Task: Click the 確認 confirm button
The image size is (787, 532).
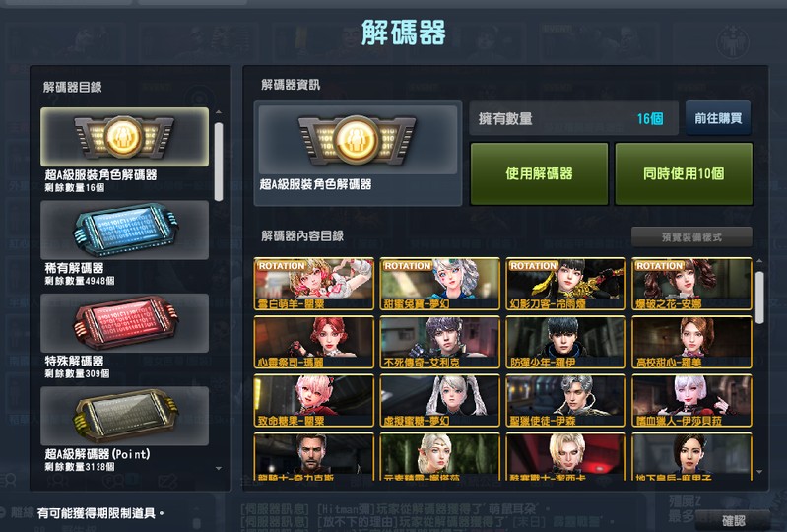Action: pyautogui.click(x=733, y=520)
